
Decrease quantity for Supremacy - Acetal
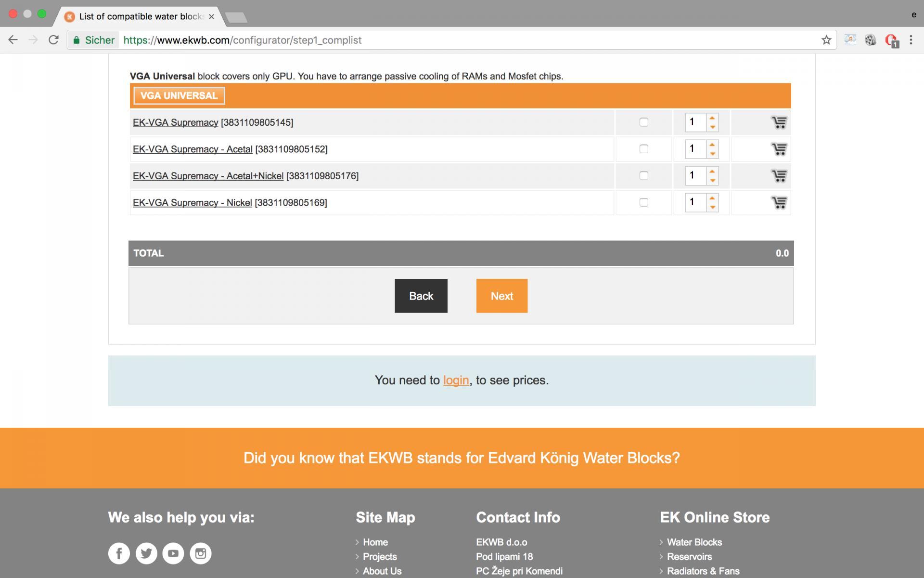(712, 154)
